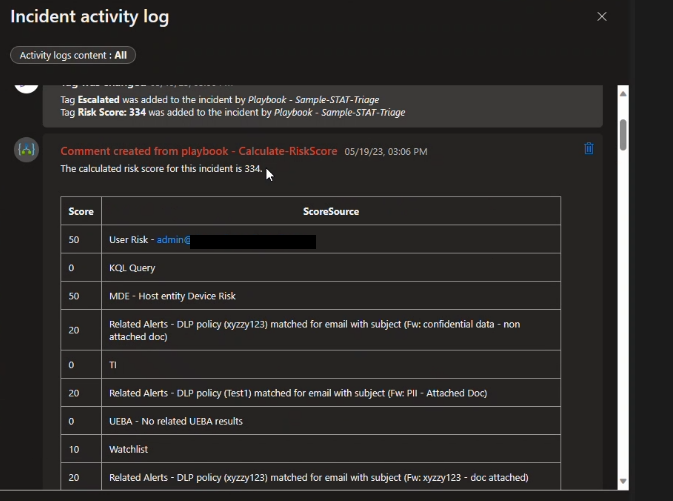Click the Escalated tag activity entry
Screen dimensions: 673x501
(x=219, y=100)
